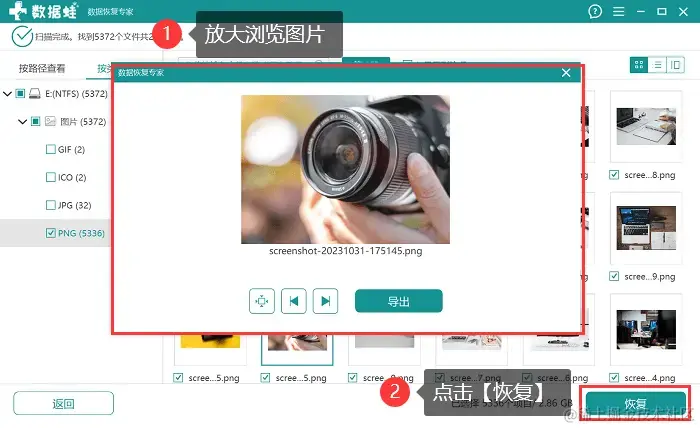Open the help icon in the title bar
Viewport: 700px width, 428px height.
[595, 11]
